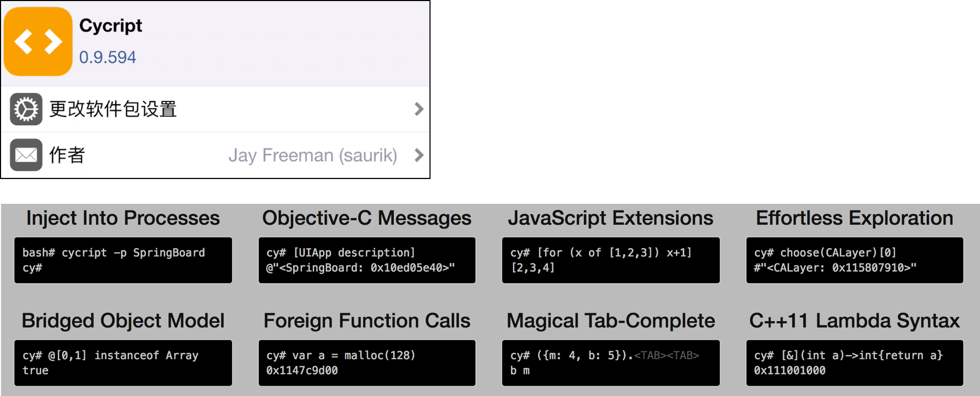The image size is (980, 396).
Task: Click the lambda [&](int a) code box
Action: pyautogui.click(x=855, y=363)
